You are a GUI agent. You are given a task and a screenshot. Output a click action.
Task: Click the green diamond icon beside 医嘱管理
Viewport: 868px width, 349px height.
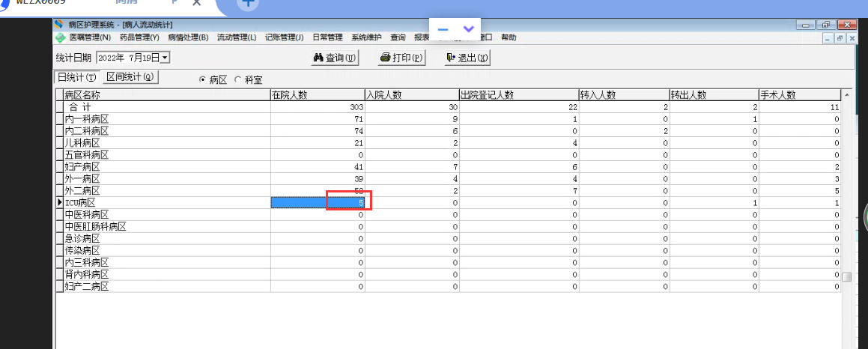[x=61, y=37]
